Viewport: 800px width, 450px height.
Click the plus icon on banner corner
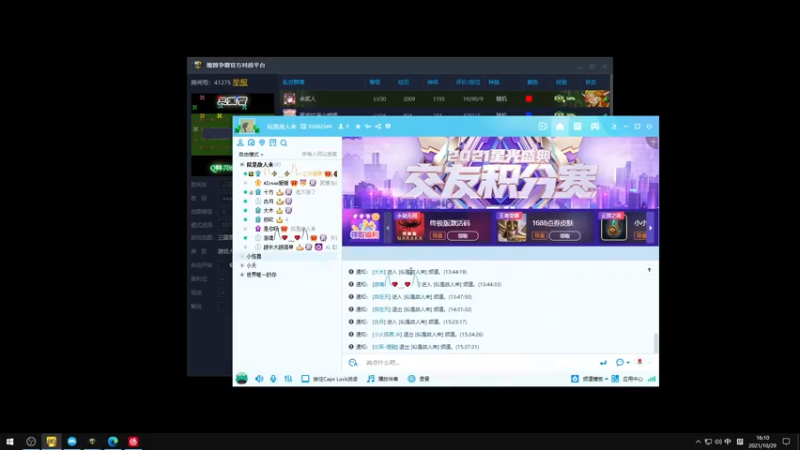click(x=653, y=142)
